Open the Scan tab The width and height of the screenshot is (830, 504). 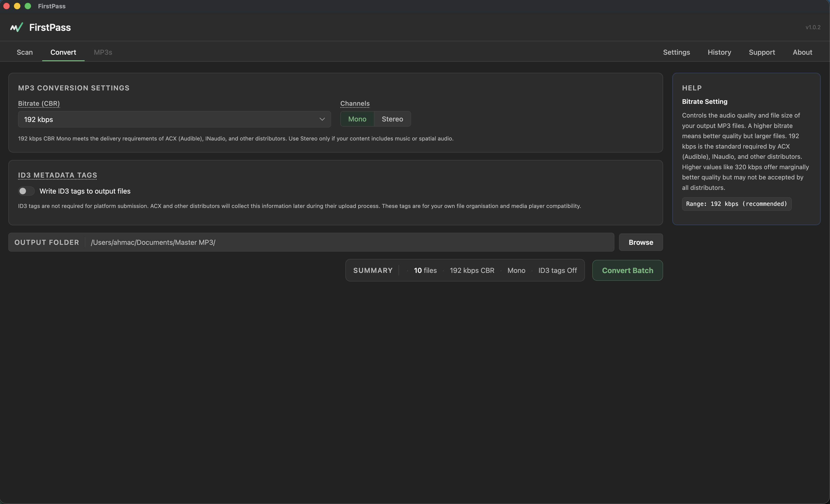pos(25,52)
